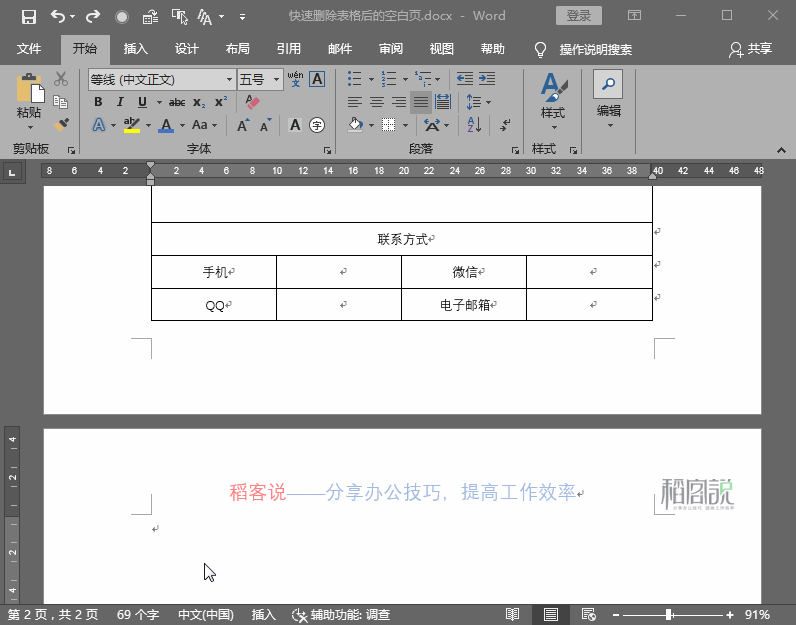This screenshot has width=796, height=625.
Task: Click Decrease Indent icon
Action: click(465, 79)
